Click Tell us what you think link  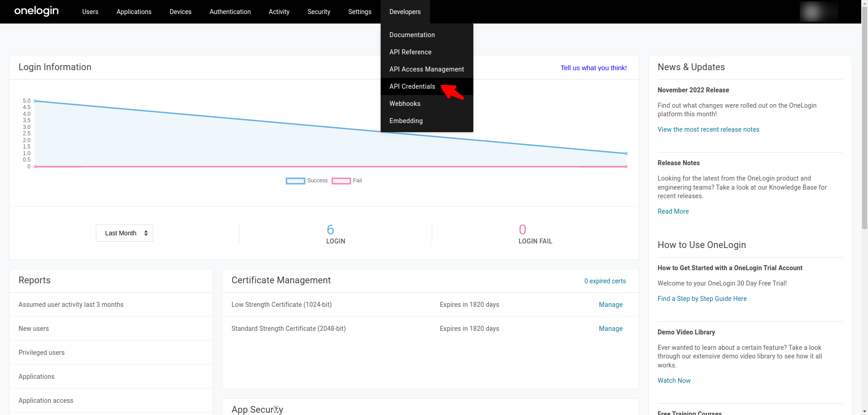pos(594,68)
